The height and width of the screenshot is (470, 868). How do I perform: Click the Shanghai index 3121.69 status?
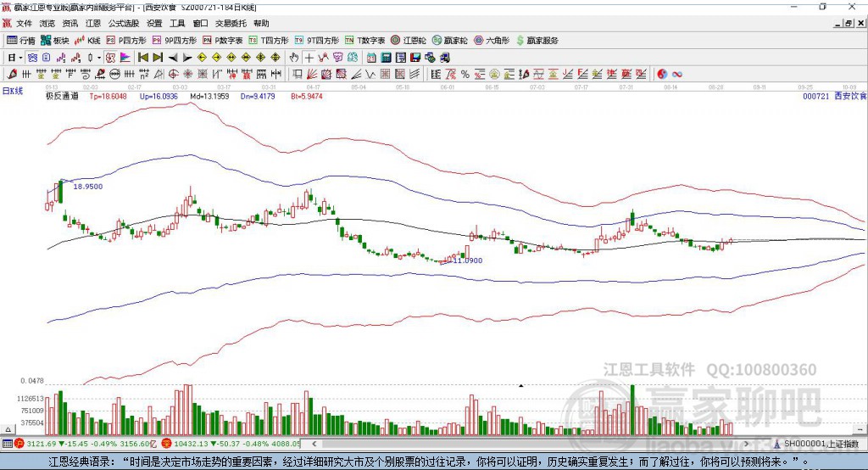click(x=41, y=444)
